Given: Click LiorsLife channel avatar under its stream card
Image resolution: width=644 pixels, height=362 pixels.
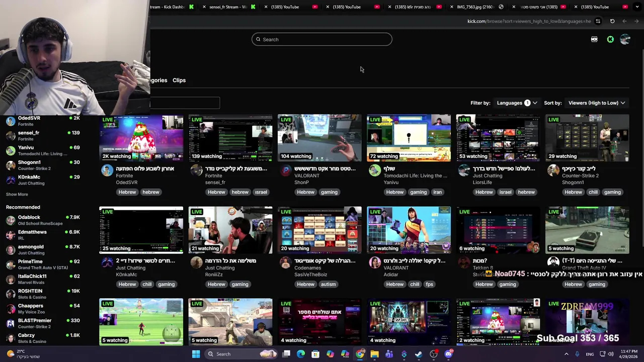Looking at the screenshot, I should [x=464, y=170].
